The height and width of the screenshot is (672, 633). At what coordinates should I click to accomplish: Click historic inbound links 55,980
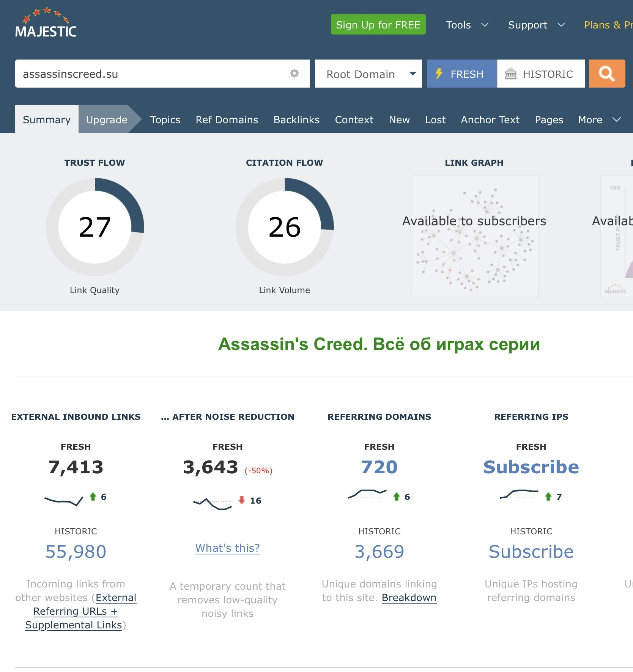pyautogui.click(x=76, y=552)
